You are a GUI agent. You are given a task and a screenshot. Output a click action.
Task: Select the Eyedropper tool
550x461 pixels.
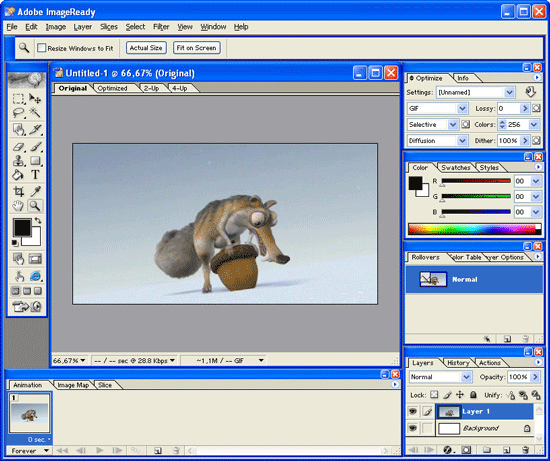(35, 191)
